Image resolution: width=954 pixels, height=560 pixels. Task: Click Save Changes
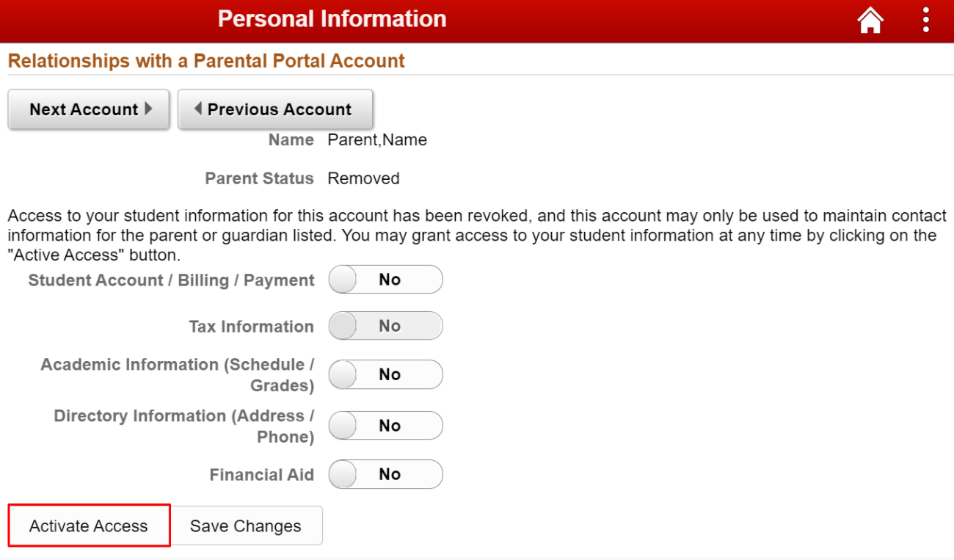point(246,526)
